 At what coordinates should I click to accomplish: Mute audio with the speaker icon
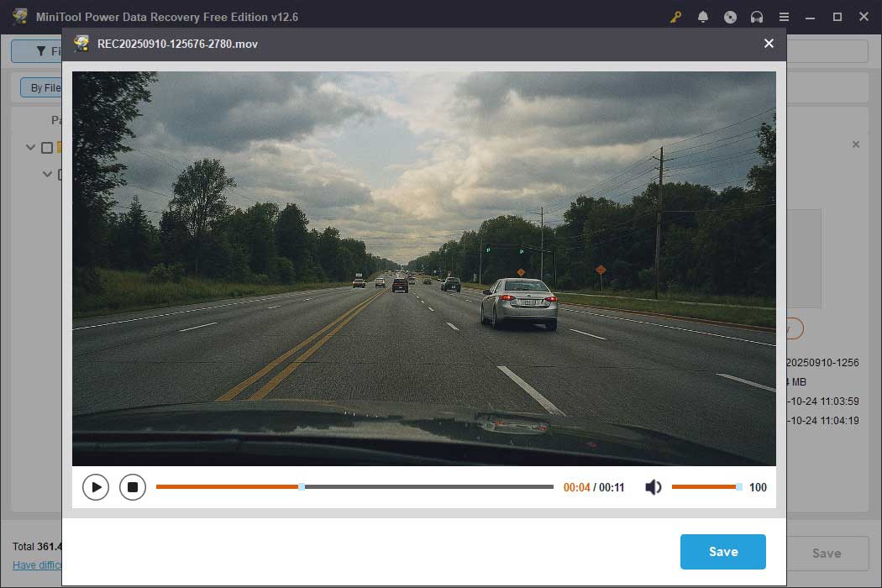[x=653, y=486]
